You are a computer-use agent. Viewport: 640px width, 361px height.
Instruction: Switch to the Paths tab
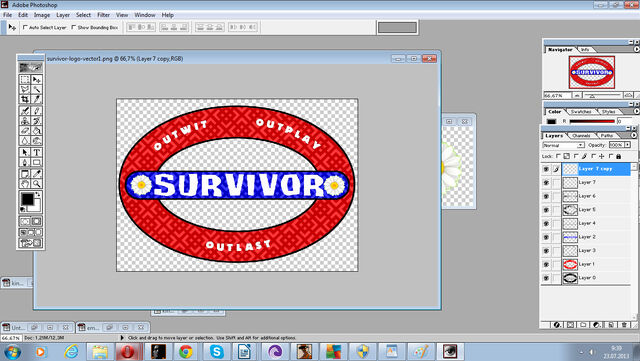(x=607, y=135)
